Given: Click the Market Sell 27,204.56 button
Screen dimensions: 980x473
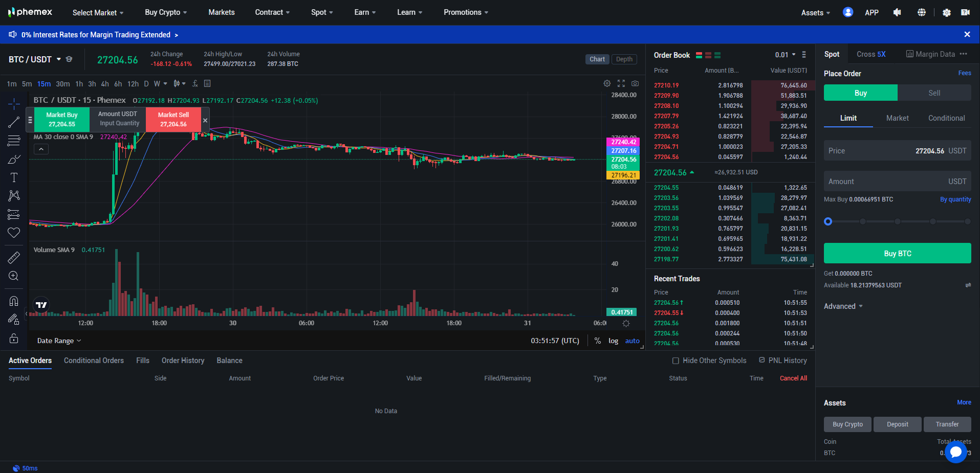Looking at the screenshot, I should (x=173, y=120).
